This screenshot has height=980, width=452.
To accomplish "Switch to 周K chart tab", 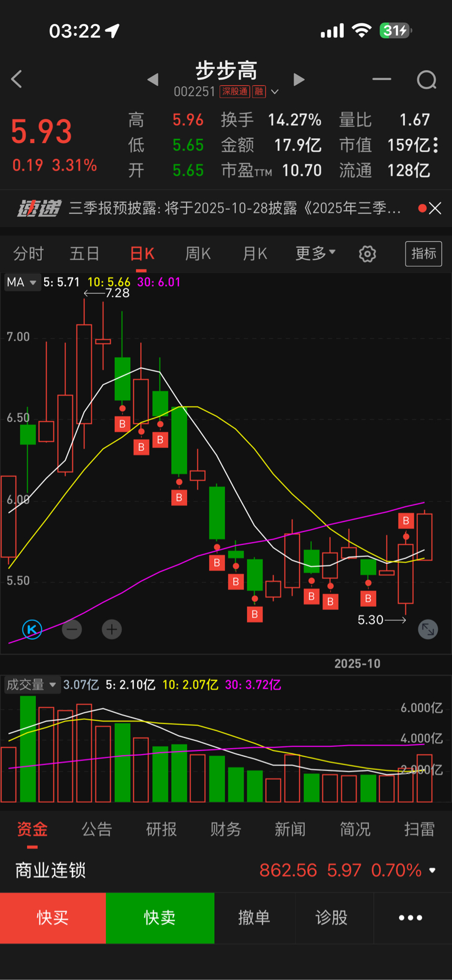I will (198, 254).
